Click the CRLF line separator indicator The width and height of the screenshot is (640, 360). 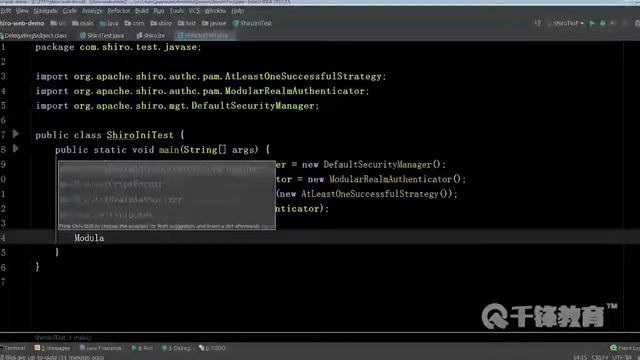tap(599, 357)
